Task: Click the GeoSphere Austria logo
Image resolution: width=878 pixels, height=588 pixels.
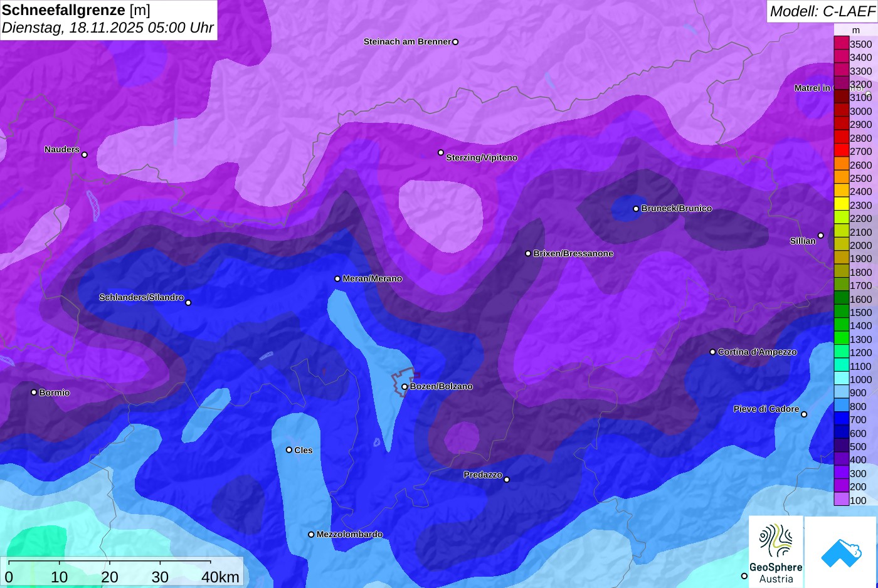Action: (776, 552)
